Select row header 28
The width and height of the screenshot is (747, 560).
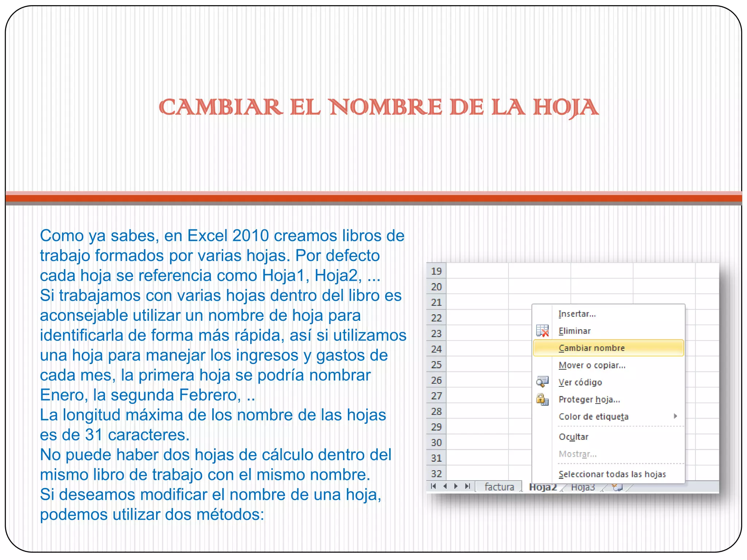[436, 411]
